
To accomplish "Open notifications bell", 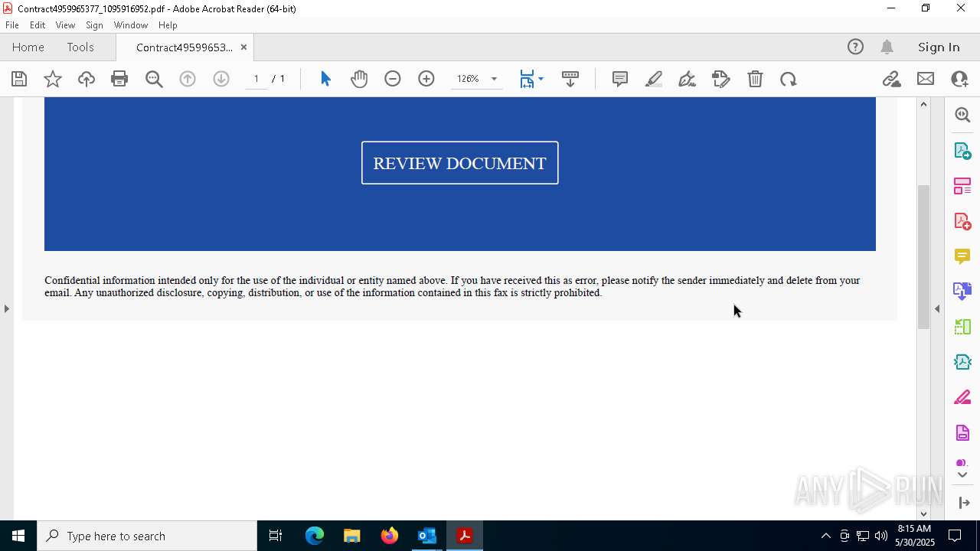I will pos(887,47).
